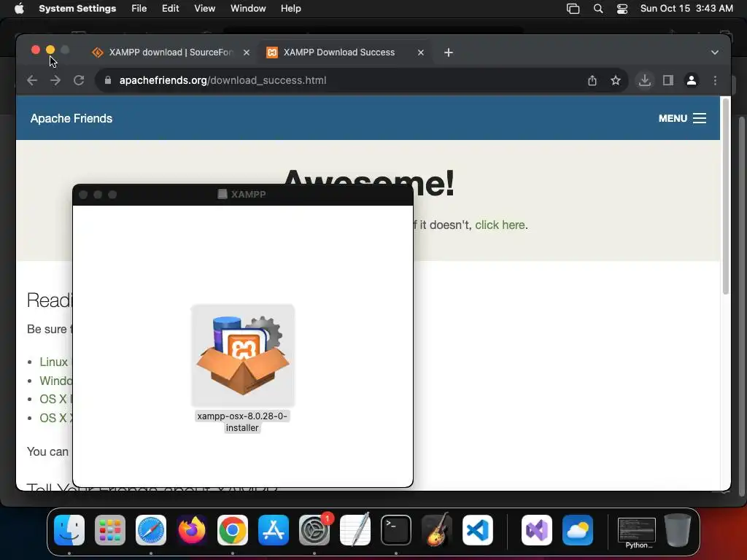Screen dimensions: 747x560
Task: Open the Chrome three-dot menu
Action: (x=715, y=80)
